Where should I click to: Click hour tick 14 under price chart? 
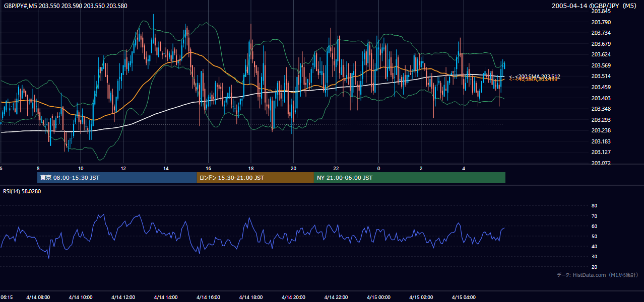click(x=166, y=168)
